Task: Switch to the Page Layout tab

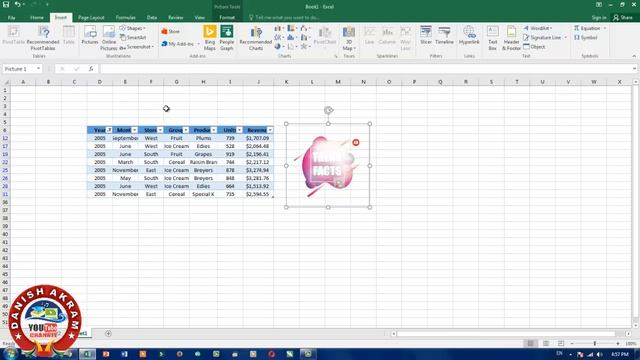Action: coord(91,18)
